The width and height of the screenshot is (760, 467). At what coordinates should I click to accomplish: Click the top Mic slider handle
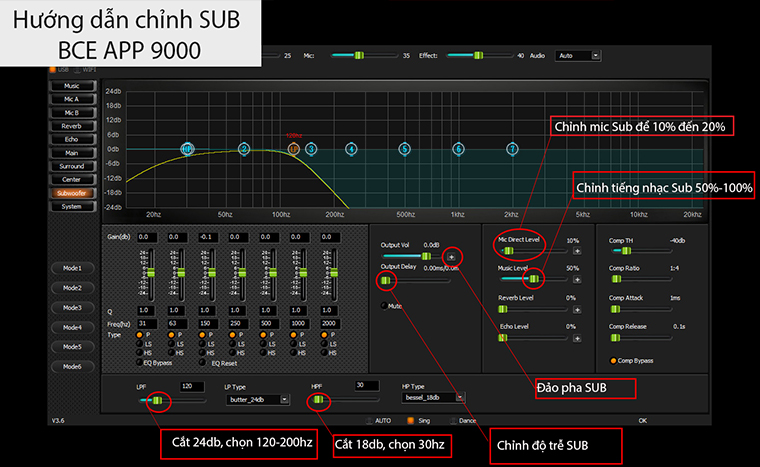(359, 55)
